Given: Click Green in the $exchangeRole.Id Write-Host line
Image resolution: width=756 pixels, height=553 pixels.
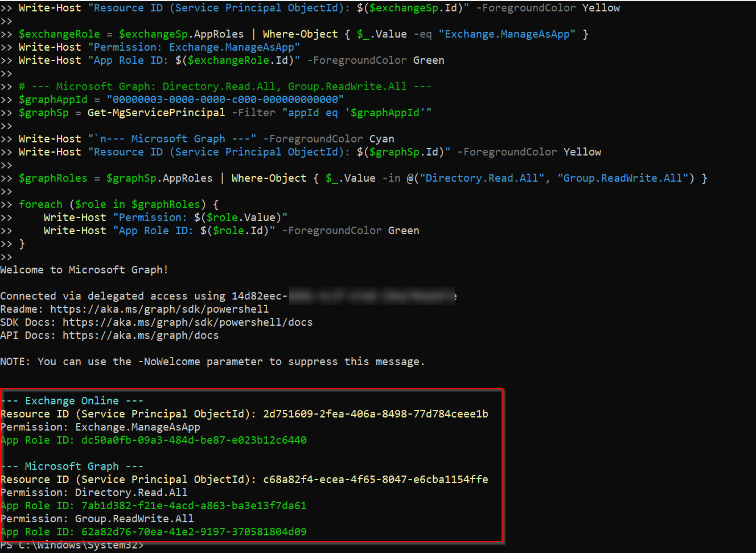Looking at the screenshot, I should click(429, 60).
